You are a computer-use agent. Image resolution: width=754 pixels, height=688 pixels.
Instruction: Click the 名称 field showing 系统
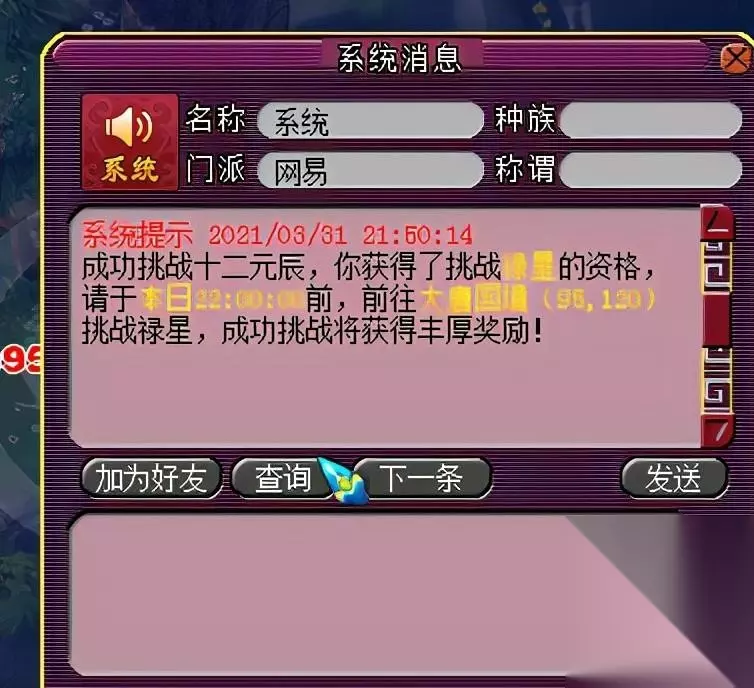370,120
